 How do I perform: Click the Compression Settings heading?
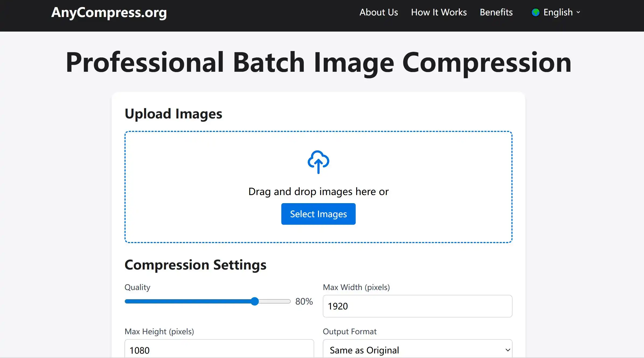point(195,265)
